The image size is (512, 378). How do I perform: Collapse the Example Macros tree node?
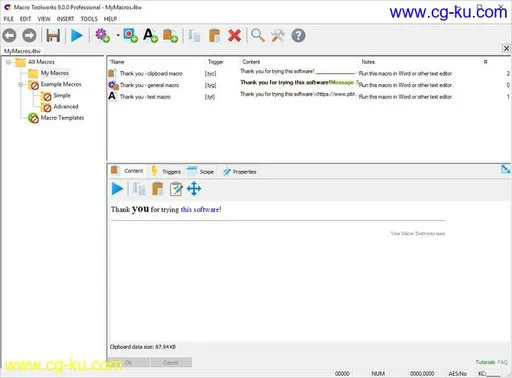(x=21, y=84)
